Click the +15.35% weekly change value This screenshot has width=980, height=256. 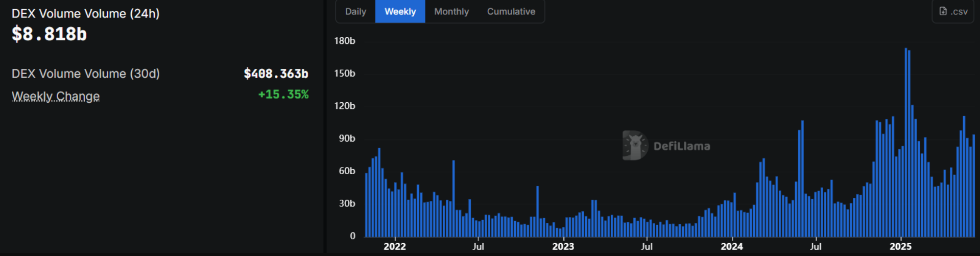[x=283, y=95]
